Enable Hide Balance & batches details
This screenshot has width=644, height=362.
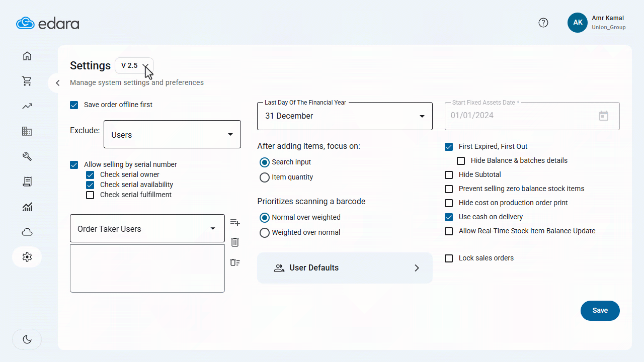click(x=461, y=160)
